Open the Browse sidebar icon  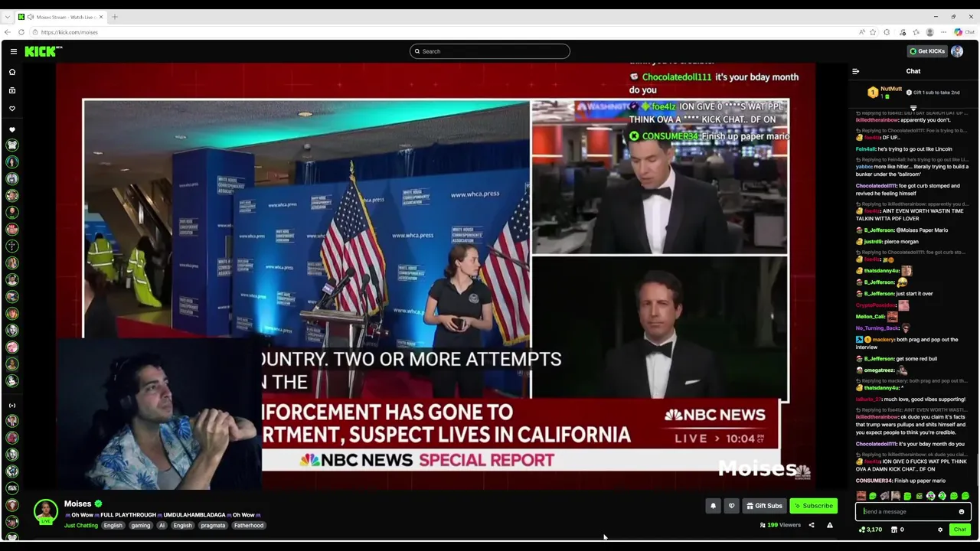12,90
